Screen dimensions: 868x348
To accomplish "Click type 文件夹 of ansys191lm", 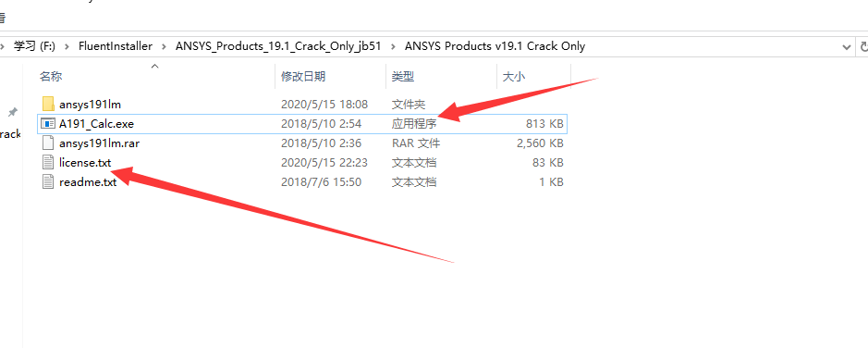I will tap(409, 105).
